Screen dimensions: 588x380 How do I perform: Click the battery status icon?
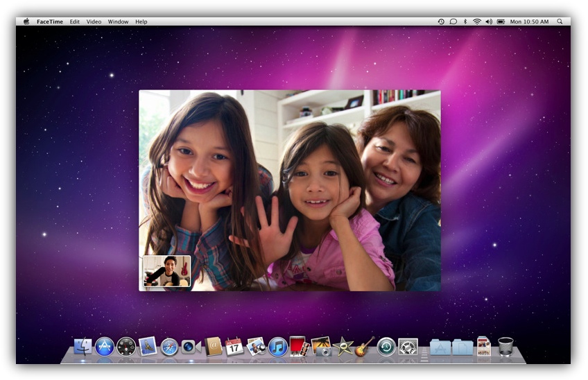click(501, 21)
